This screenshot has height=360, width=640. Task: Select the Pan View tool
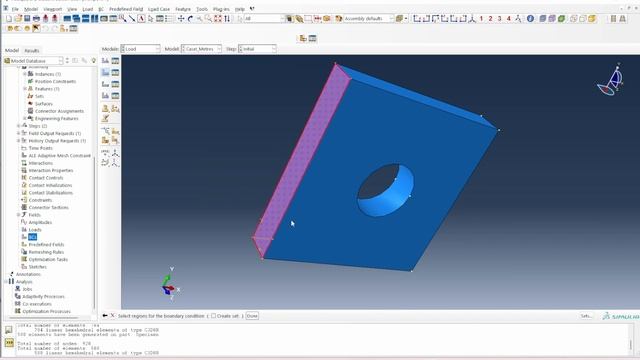181,18
